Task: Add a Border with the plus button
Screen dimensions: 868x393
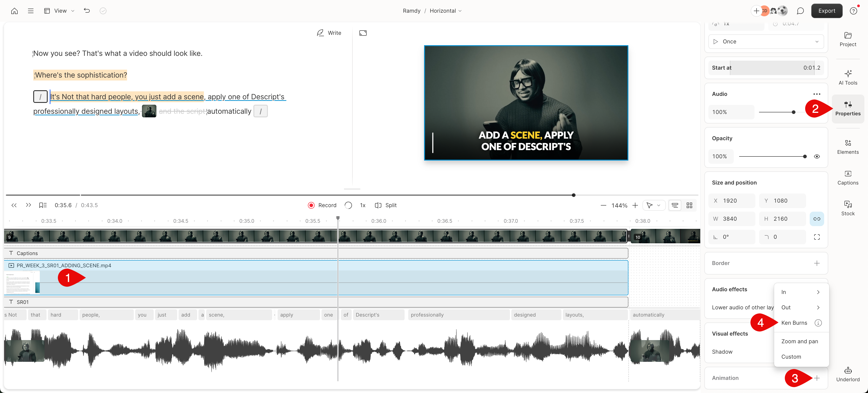Action: [x=817, y=263]
